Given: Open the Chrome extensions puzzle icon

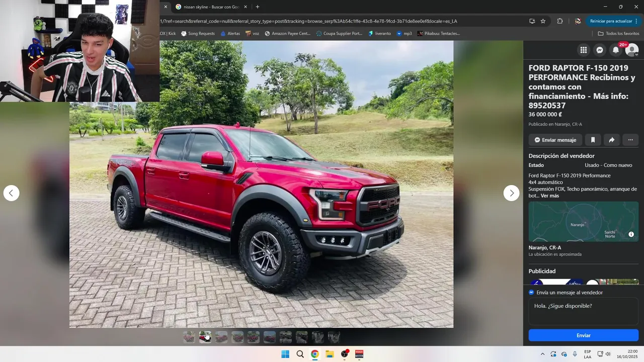Looking at the screenshot, I should pos(560,21).
